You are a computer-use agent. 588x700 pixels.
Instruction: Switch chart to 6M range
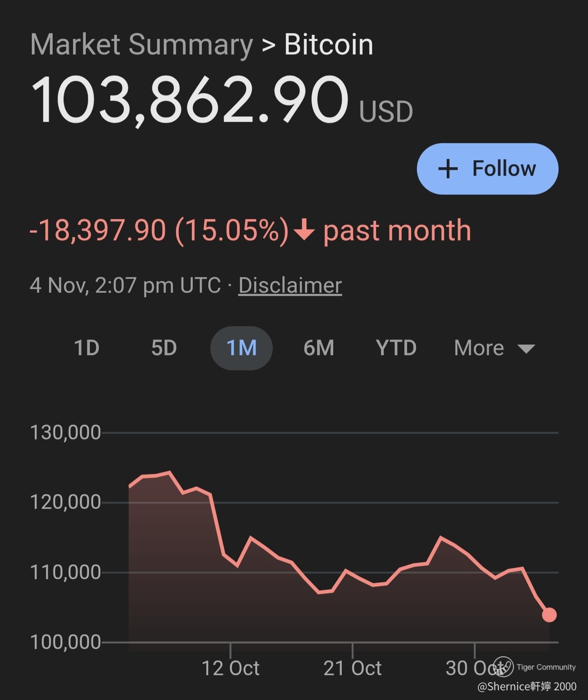[318, 348]
